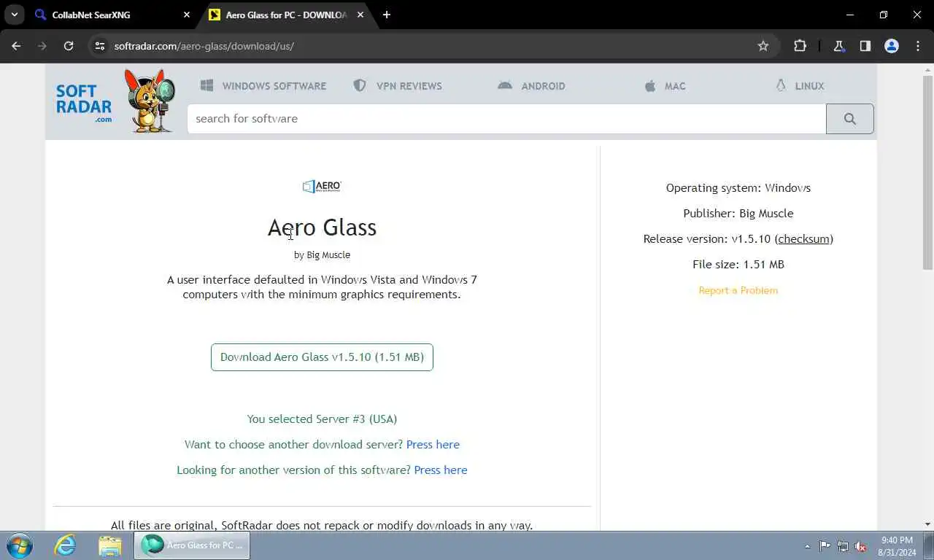Show hidden tray icons arrow
Screen dimensions: 934x560
(807, 546)
